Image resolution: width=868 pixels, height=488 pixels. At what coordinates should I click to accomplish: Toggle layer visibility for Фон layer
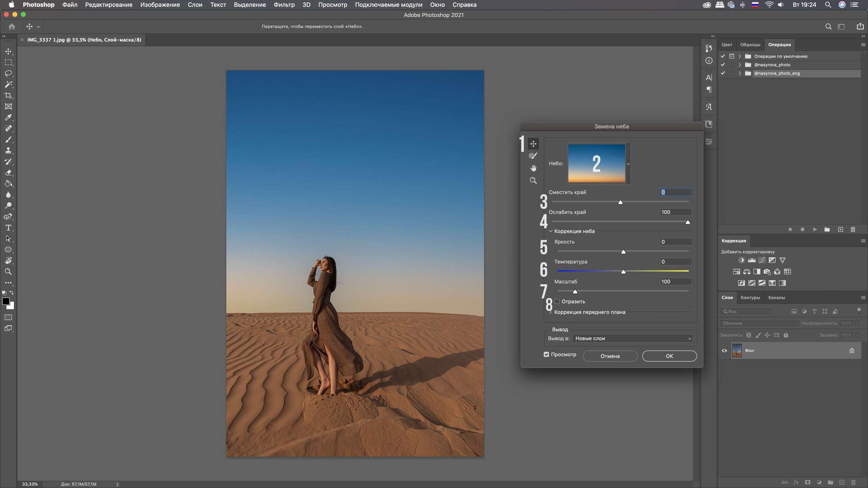[x=724, y=350]
